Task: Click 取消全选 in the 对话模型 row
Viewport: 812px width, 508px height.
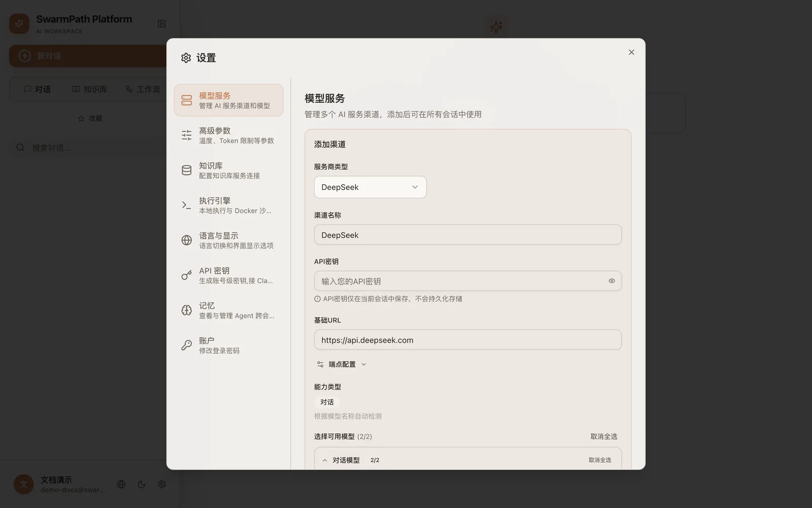Action: (600, 460)
